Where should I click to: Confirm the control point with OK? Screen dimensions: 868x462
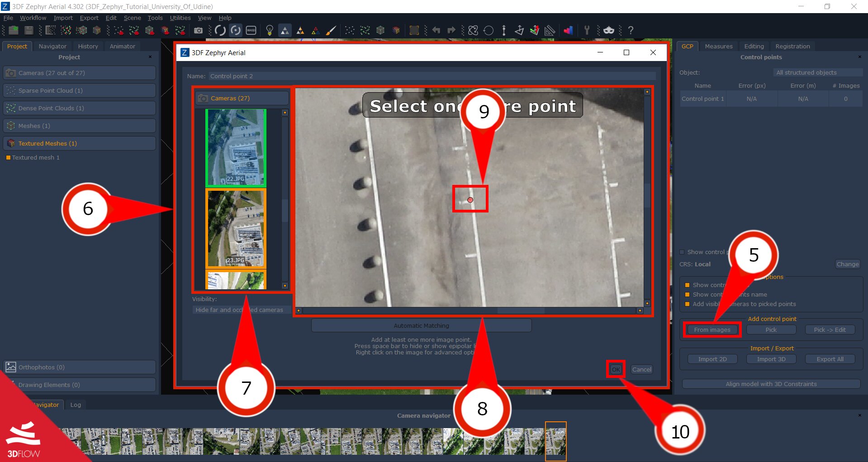616,369
